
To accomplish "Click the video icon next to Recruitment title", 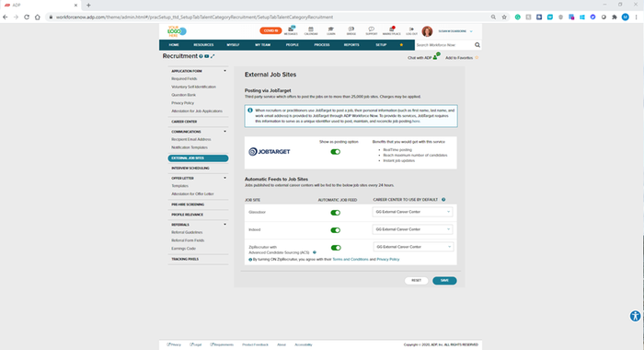I will point(207,56).
